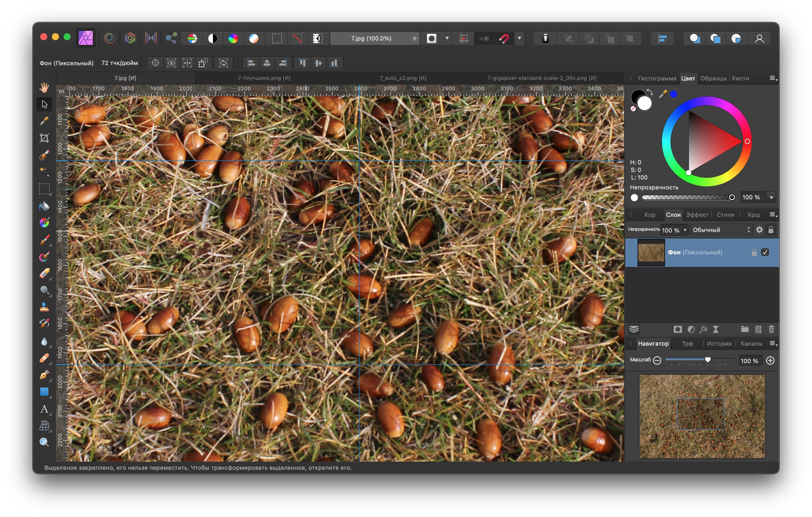Image resolution: width=812 pixels, height=517 pixels.
Task: Select the View hand tool
Action: [44, 87]
